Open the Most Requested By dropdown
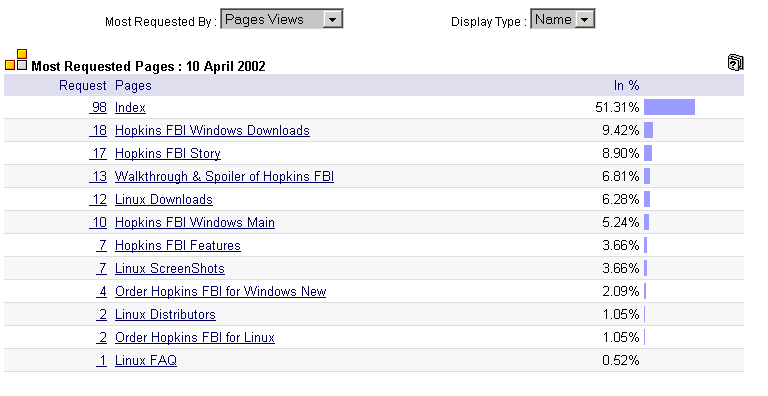 [x=333, y=20]
